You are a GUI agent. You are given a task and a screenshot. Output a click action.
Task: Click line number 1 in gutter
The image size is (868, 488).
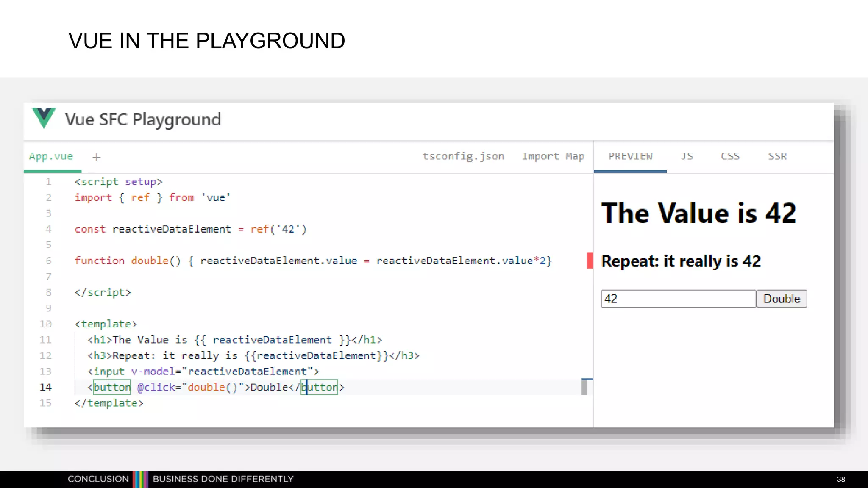(x=48, y=182)
